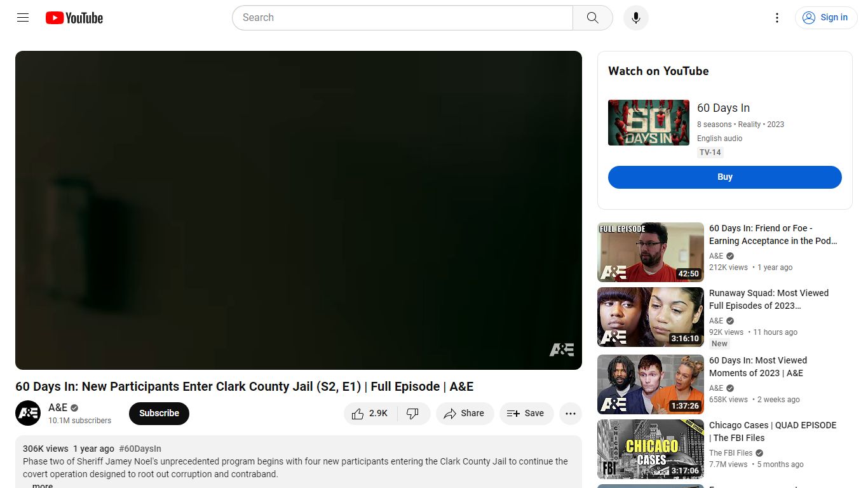The image size is (868, 488).
Task: Open more actions ellipsis beside Save
Action: pyautogui.click(x=571, y=413)
